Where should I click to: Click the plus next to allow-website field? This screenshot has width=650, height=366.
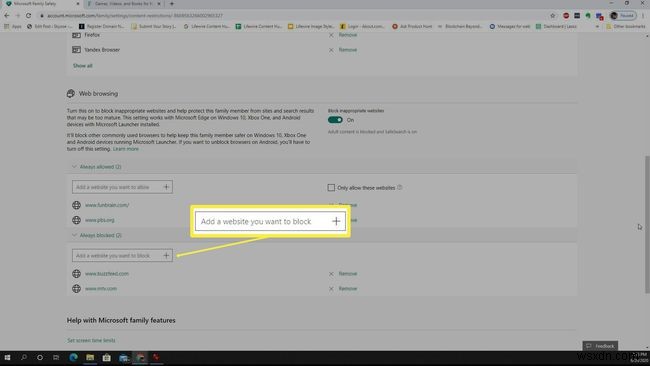tap(166, 187)
